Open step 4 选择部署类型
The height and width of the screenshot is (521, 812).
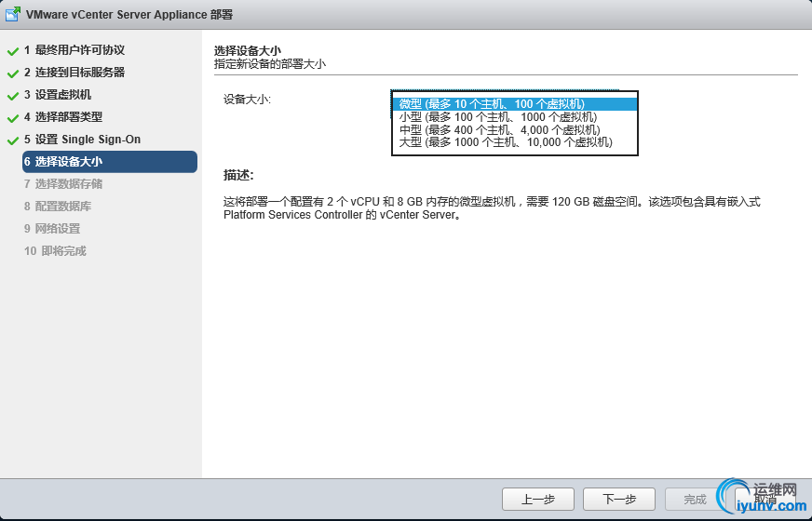click(63, 117)
